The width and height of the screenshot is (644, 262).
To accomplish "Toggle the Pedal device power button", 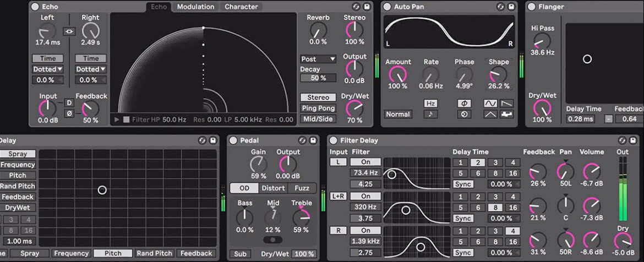I will pyautogui.click(x=233, y=140).
